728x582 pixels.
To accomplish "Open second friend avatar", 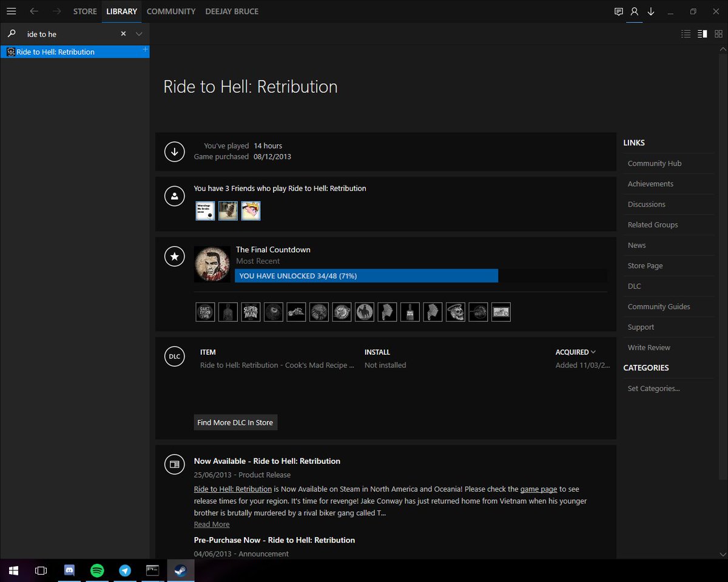I will point(228,211).
